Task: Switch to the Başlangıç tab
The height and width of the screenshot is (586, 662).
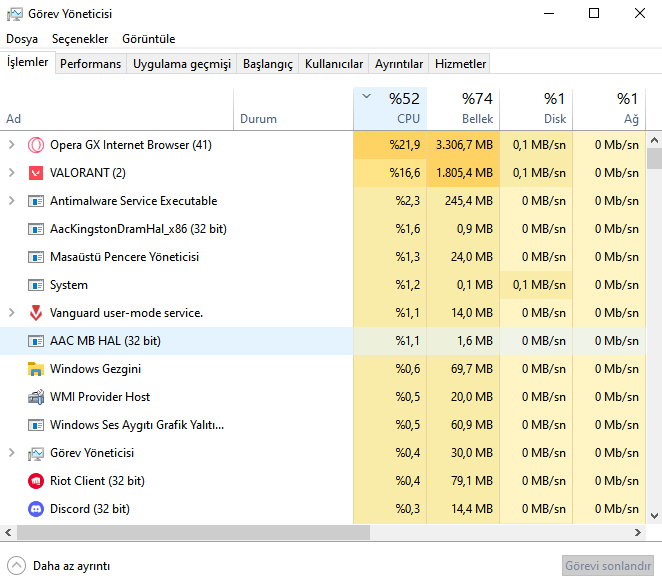Action: pyautogui.click(x=268, y=64)
